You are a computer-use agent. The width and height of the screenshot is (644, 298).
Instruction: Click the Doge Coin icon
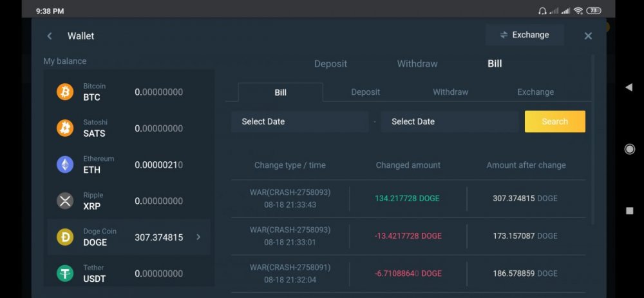click(65, 237)
